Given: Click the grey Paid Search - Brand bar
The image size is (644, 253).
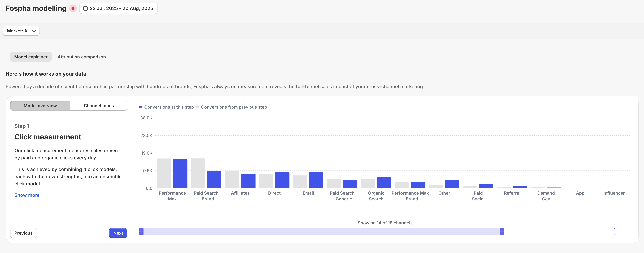Looking at the screenshot, I should pyautogui.click(x=198, y=173).
